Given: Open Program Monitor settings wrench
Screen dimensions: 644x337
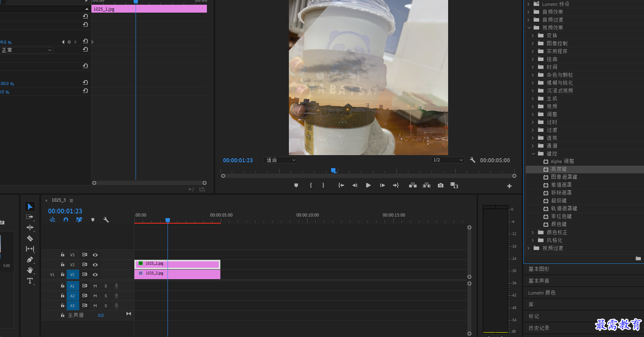Looking at the screenshot, I should (x=473, y=160).
